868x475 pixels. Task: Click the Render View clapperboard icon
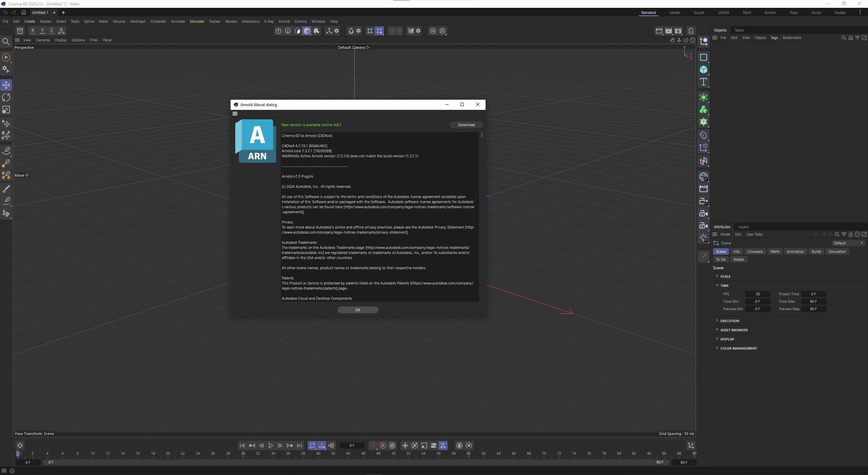click(659, 31)
